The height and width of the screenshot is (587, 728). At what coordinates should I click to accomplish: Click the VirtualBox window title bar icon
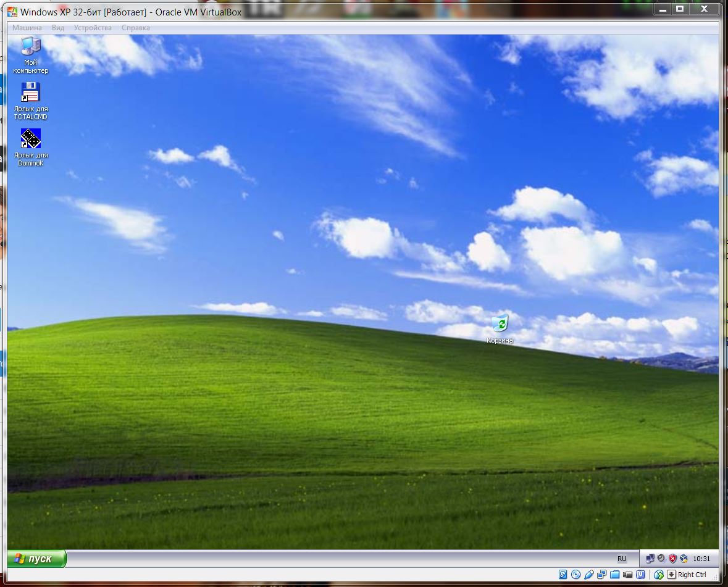pos(12,12)
